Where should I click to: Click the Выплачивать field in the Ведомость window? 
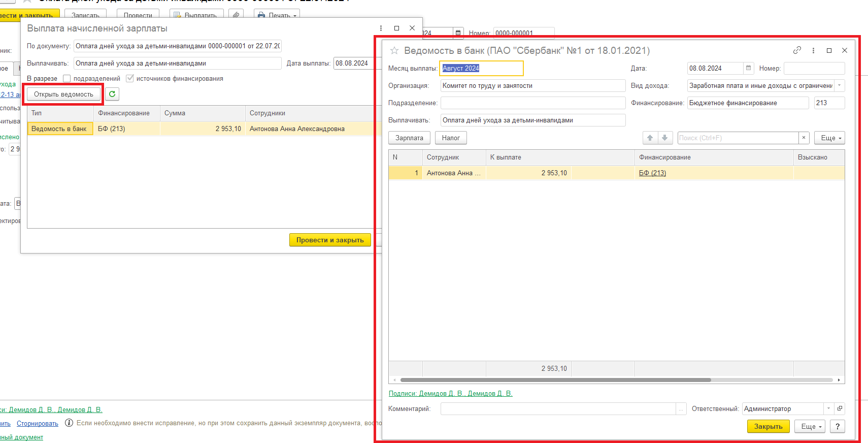coord(533,120)
